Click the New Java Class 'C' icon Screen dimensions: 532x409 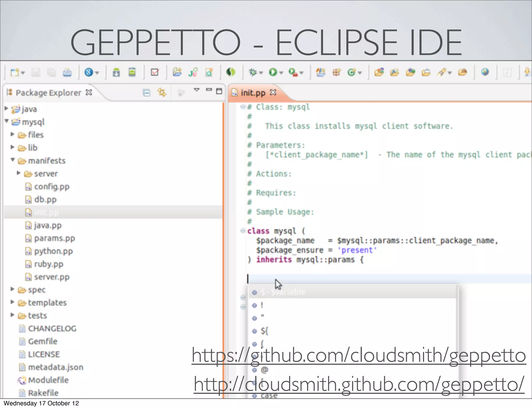[x=352, y=72]
